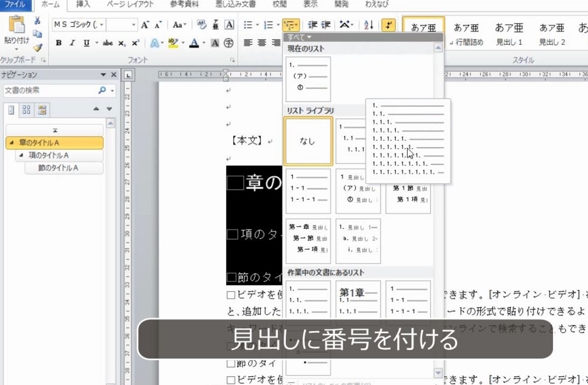Close the ナビゲーション pane
588x385 pixels.
114,75
